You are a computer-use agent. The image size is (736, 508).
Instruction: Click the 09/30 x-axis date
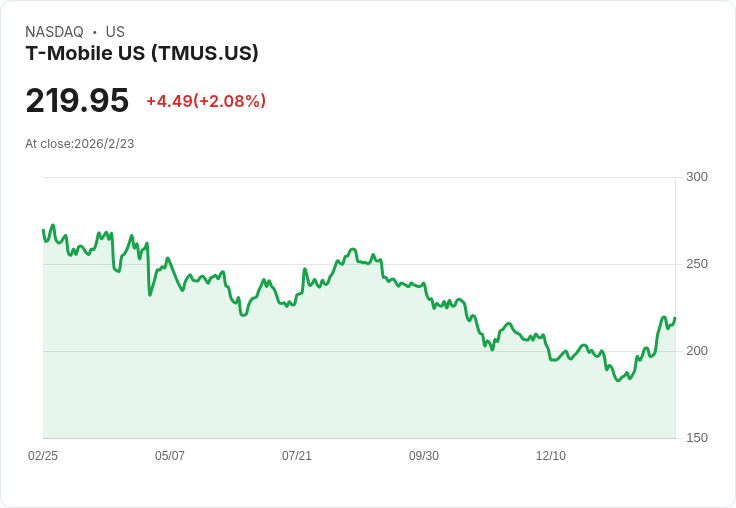[424, 456]
